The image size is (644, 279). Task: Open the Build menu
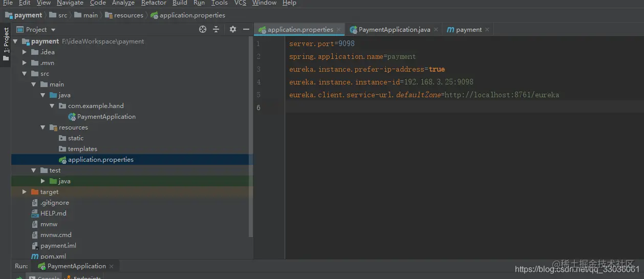pos(180,3)
